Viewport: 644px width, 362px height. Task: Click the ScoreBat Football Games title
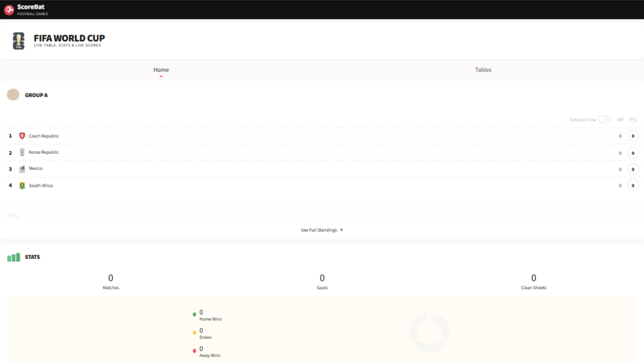(x=33, y=9)
